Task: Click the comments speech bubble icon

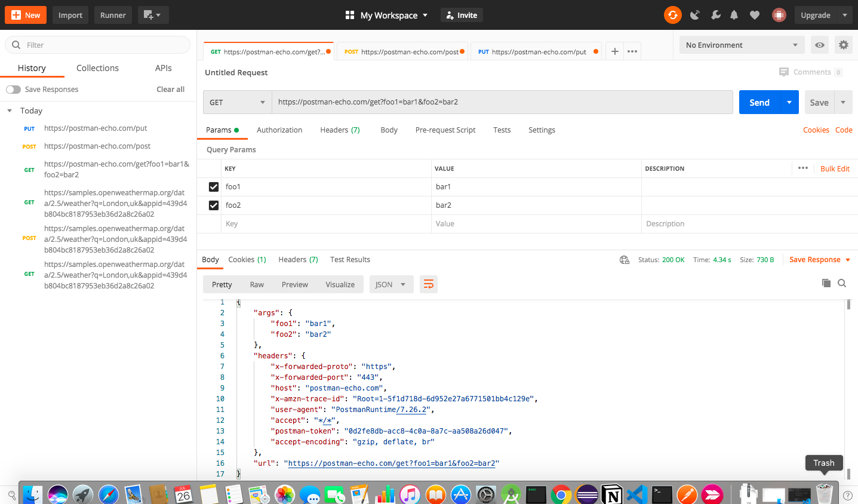Action: pos(784,72)
